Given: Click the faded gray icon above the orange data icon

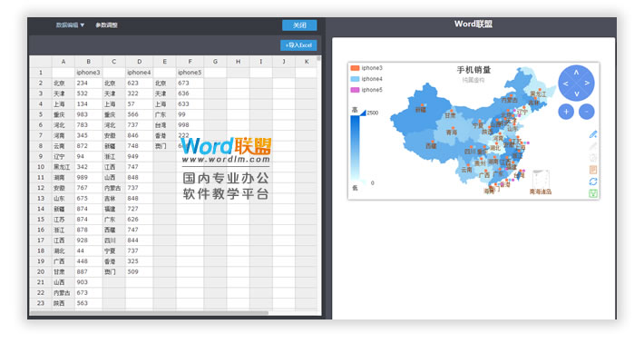Looking at the screenshot, I should pyautogui.click(x=593, y=158).
